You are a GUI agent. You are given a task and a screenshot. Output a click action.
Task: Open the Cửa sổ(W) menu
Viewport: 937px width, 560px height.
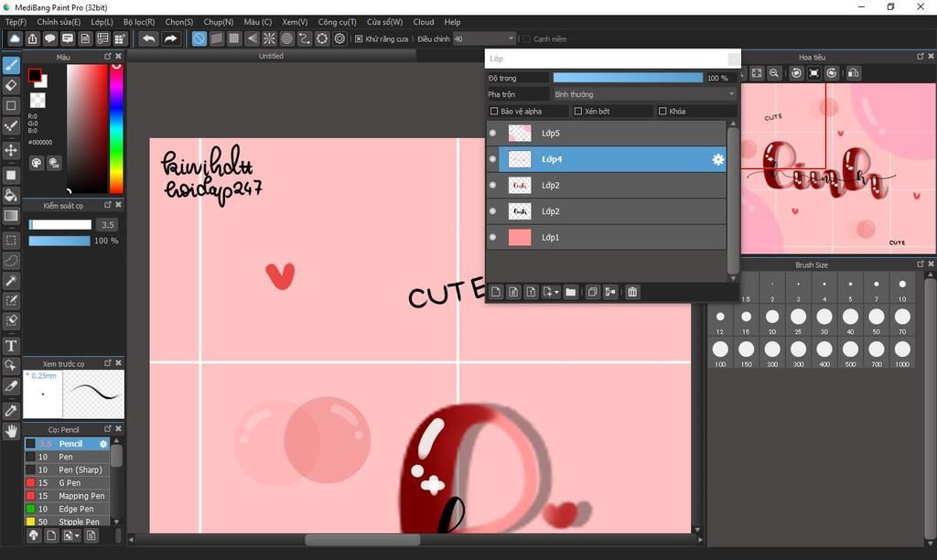tap(385, 22)
